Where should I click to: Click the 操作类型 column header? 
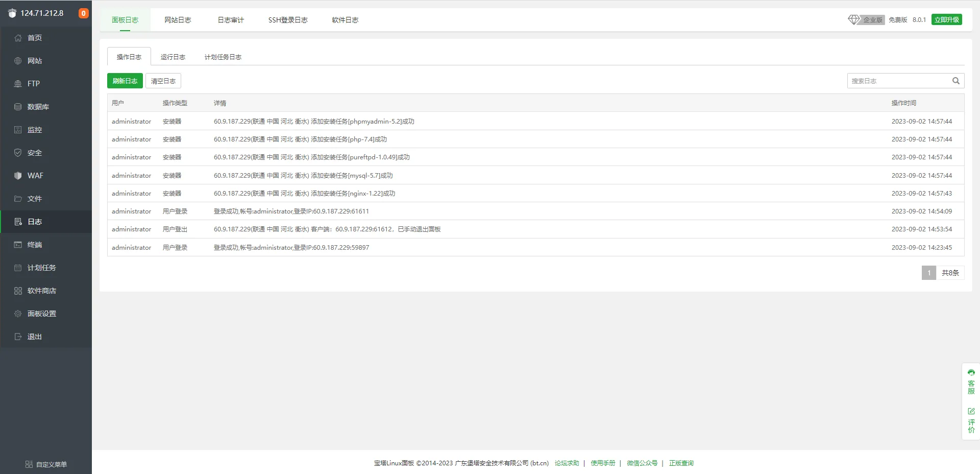click(x=175, y=103)
